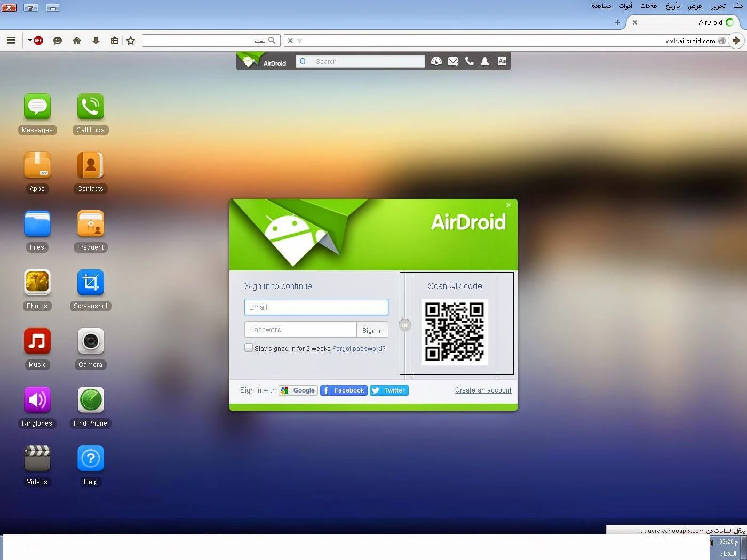747x560 pixels.
Task: Open the Call Logs icon
Action: click(x=91, y=107)
